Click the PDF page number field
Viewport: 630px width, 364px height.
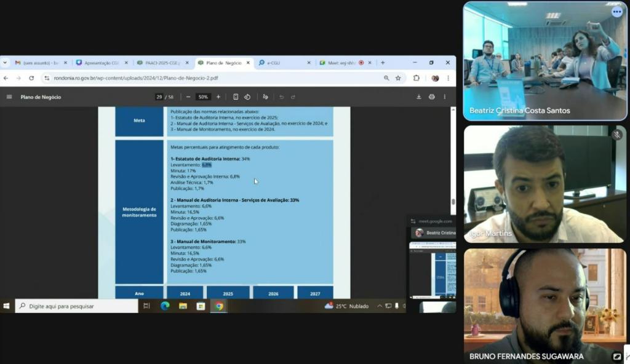[x=159, y=97]
